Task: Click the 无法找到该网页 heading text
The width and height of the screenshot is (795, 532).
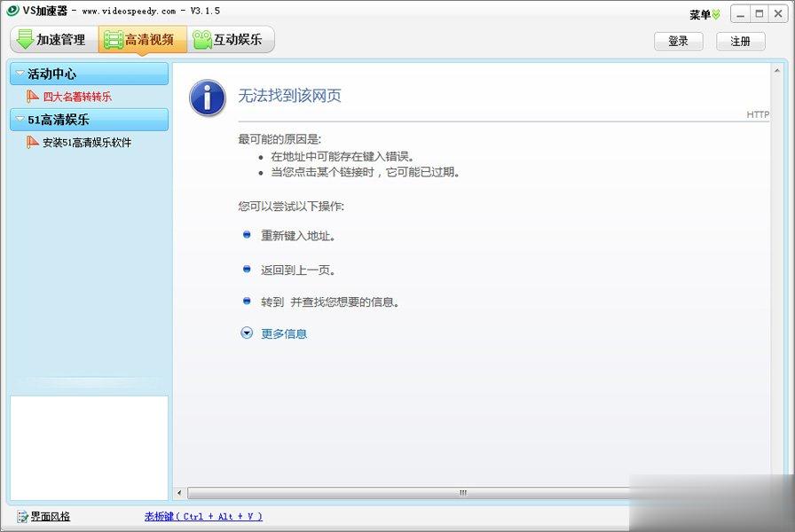Action: coord(289,95)
